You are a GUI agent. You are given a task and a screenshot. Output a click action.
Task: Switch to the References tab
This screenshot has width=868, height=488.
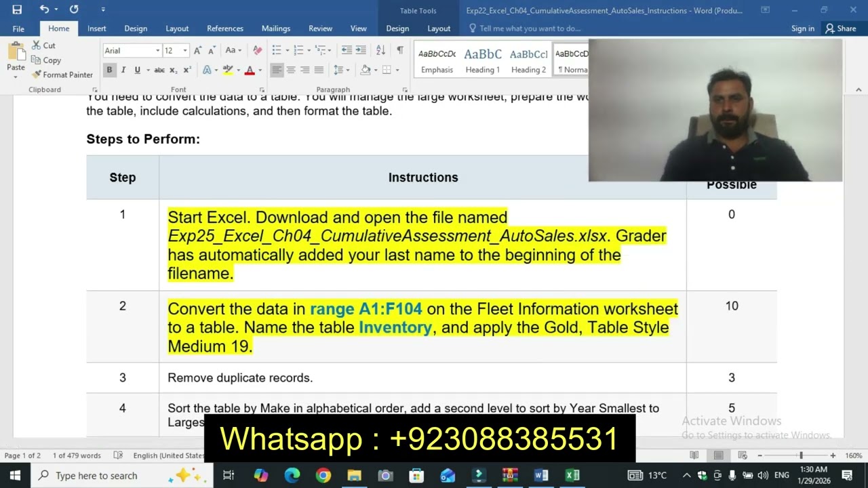pyautogui.click(x=225, y=28)
